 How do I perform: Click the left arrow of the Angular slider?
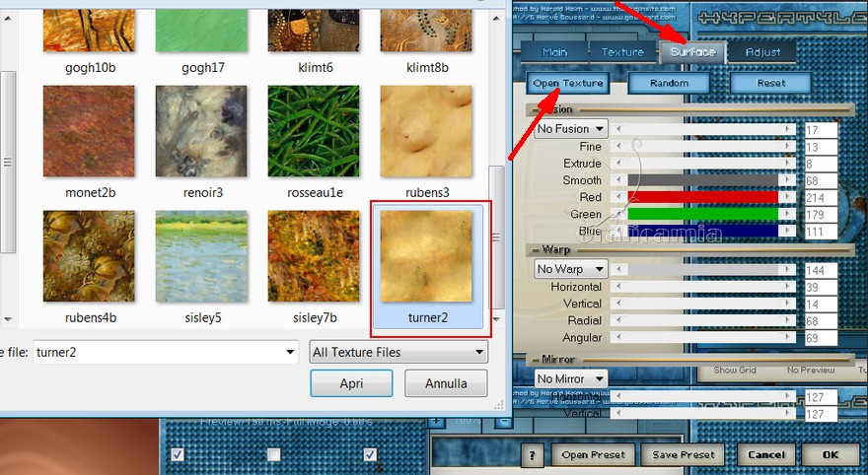[618, 337]
